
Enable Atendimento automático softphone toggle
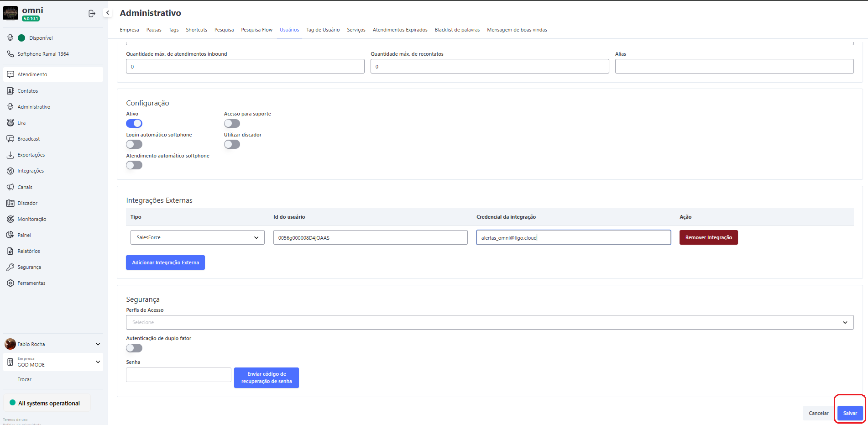coord(134,165)
